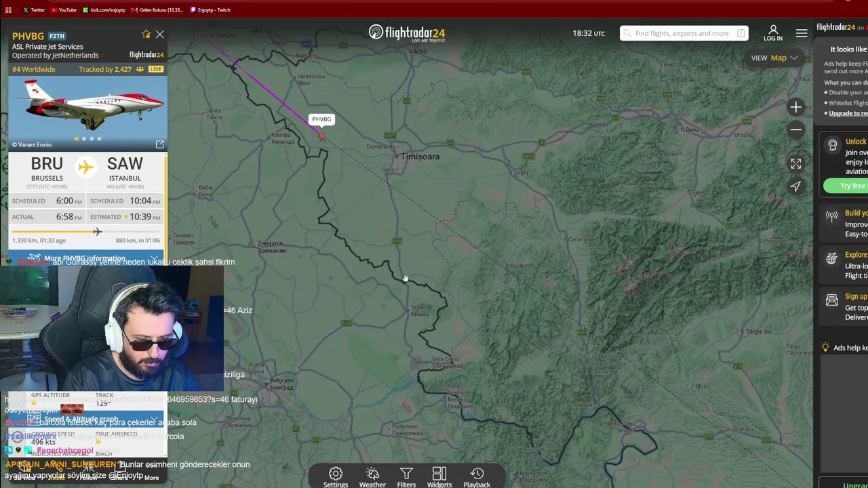
Task: Click the PHVBG callsign title
Action: point(28,36)
